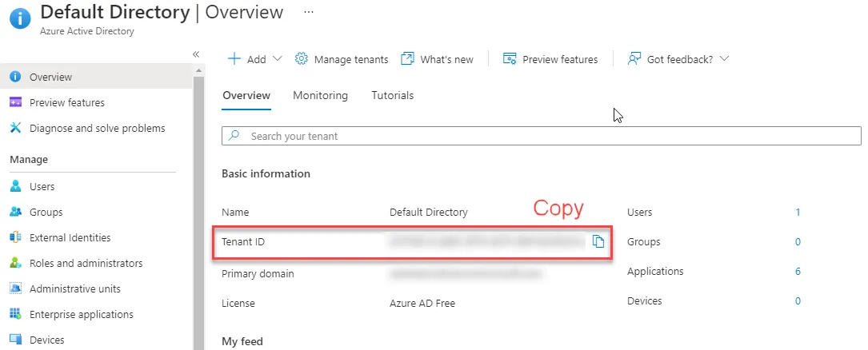Click Manage tenants text in toolbar
Viewport: 868px width, 350px height.
(351, 59)
